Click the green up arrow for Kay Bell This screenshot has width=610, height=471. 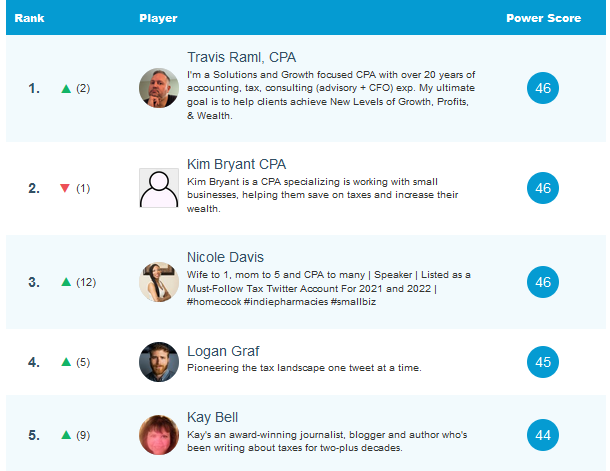tap(66, 434)
